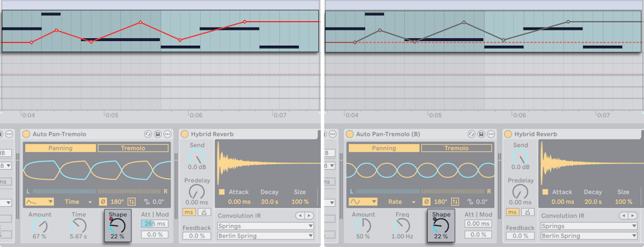Click Size 100 % value beside Auto Pan-Tremolo (B)
The image size is (644, 247).
(623, 202)
